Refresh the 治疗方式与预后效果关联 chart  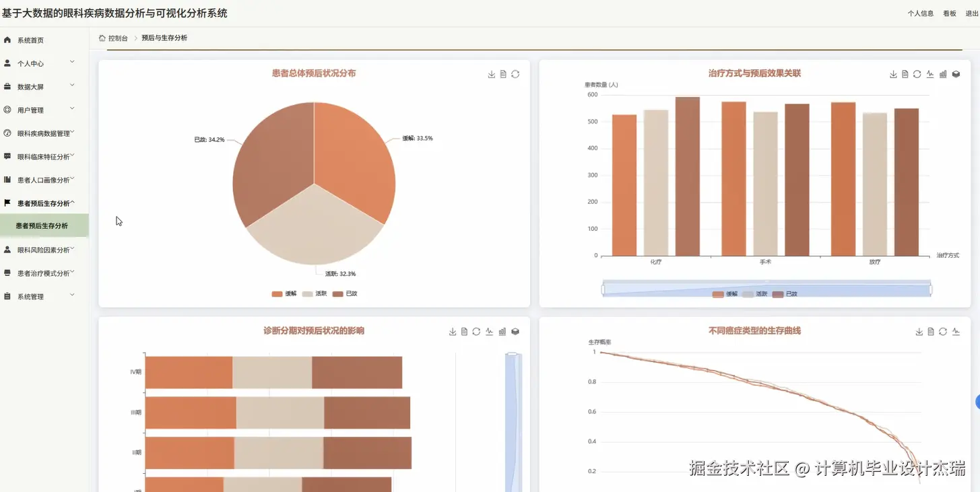pyautogui.click(x=917, y=74)
